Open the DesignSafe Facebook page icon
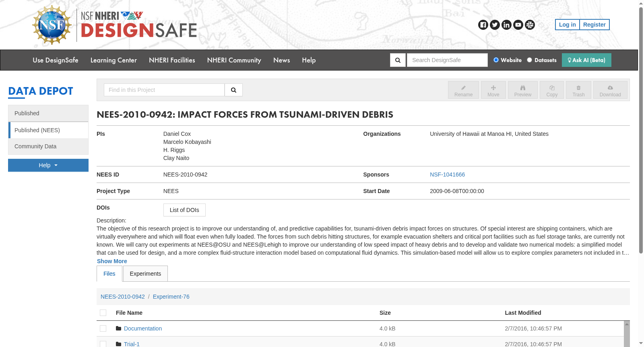Screen dimensions: 644x347 483,25
